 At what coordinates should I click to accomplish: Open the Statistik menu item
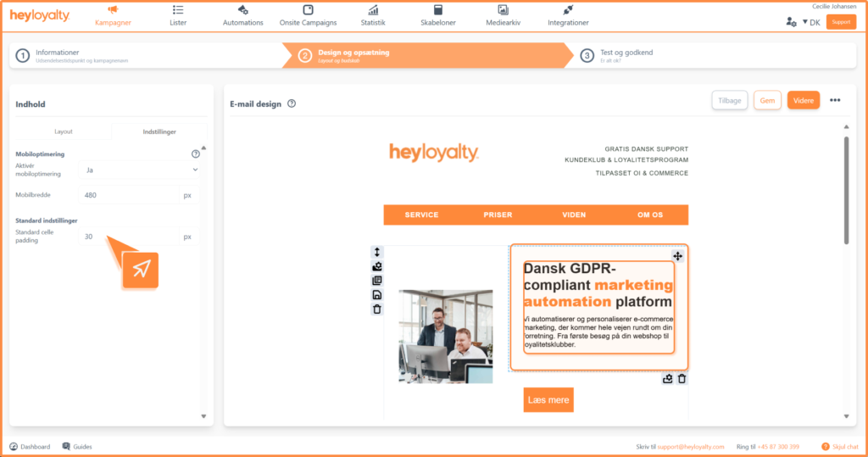(x=373, y=15)
